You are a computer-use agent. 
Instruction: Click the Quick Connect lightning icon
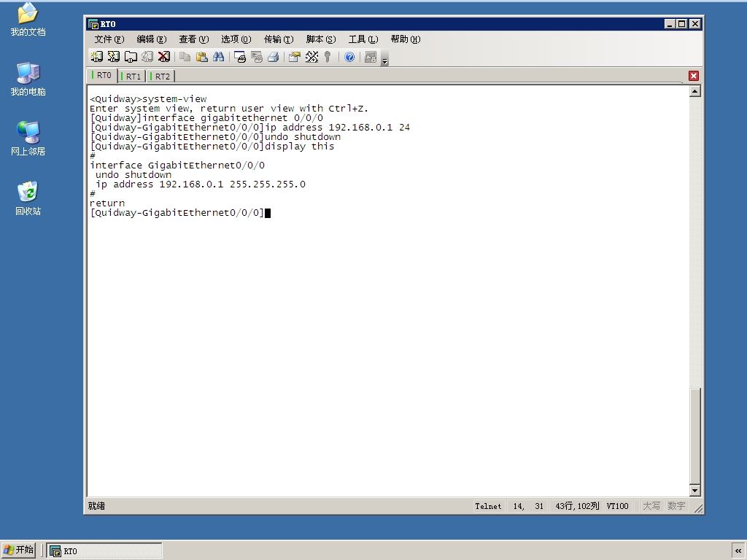(x=113, y=57)
